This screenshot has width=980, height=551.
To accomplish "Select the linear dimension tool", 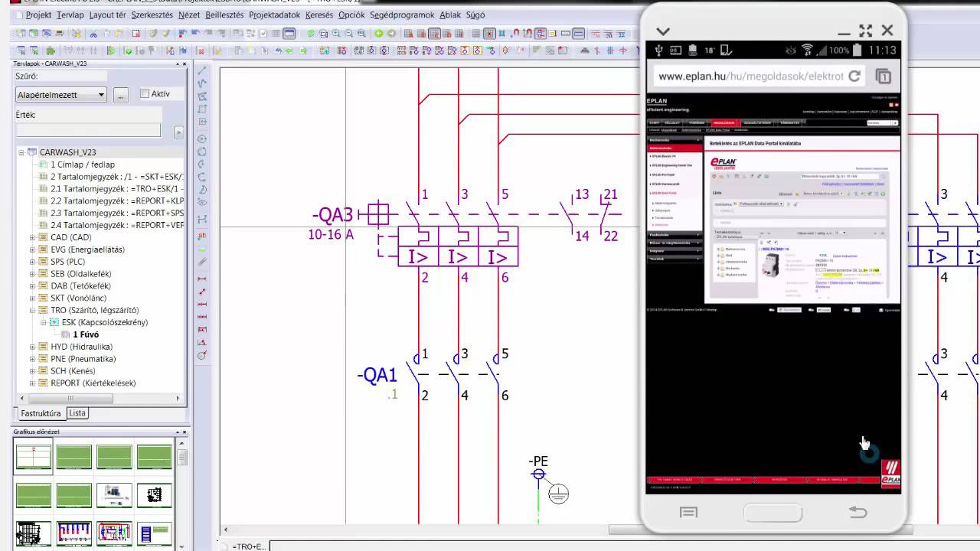I will 202,279.
